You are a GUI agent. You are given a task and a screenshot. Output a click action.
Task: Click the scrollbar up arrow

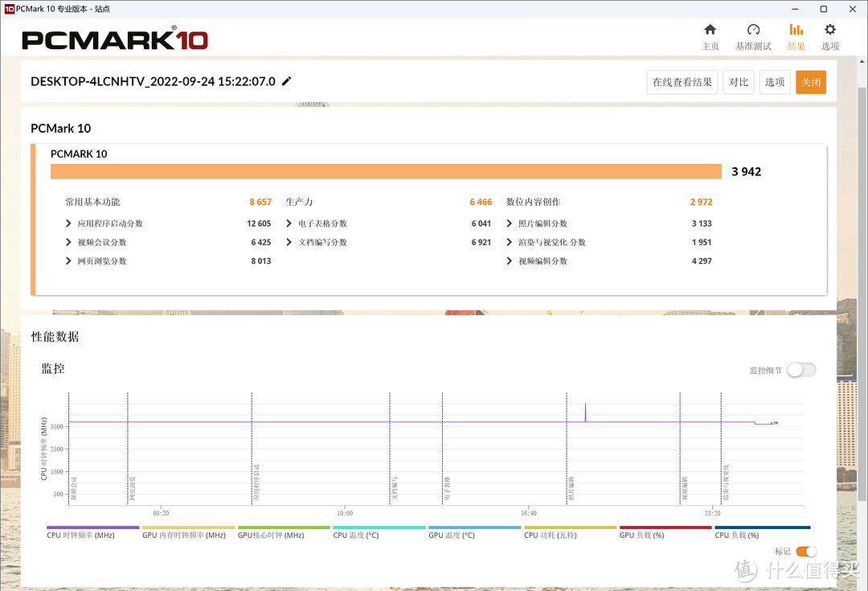coord(862,60)
